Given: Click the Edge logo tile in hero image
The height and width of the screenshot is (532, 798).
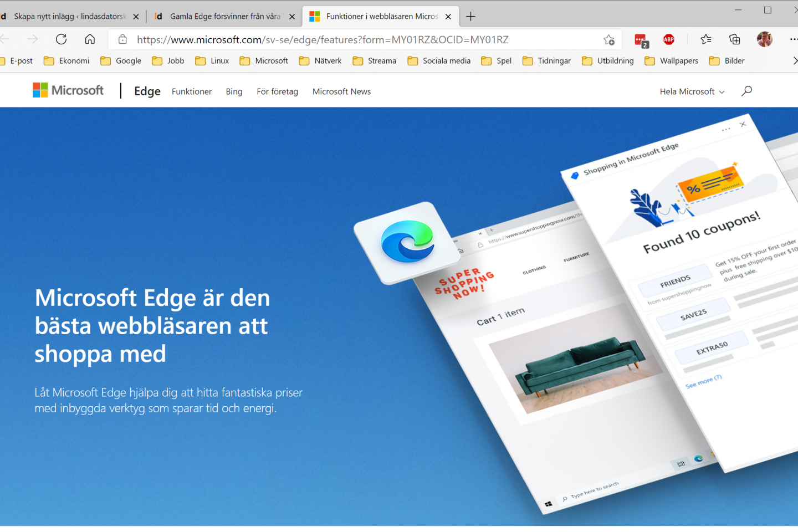Looking at the screenshot, I should tap(408, 242).
